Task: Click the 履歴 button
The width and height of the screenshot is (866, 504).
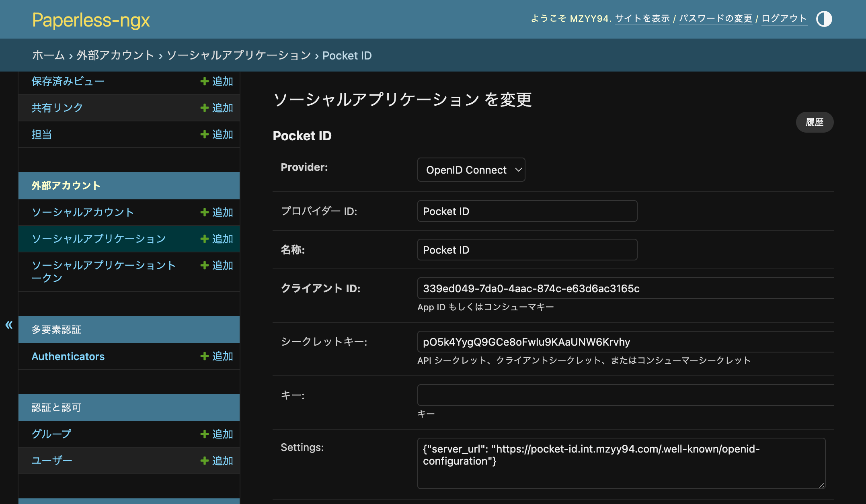Action: point(815,122)
